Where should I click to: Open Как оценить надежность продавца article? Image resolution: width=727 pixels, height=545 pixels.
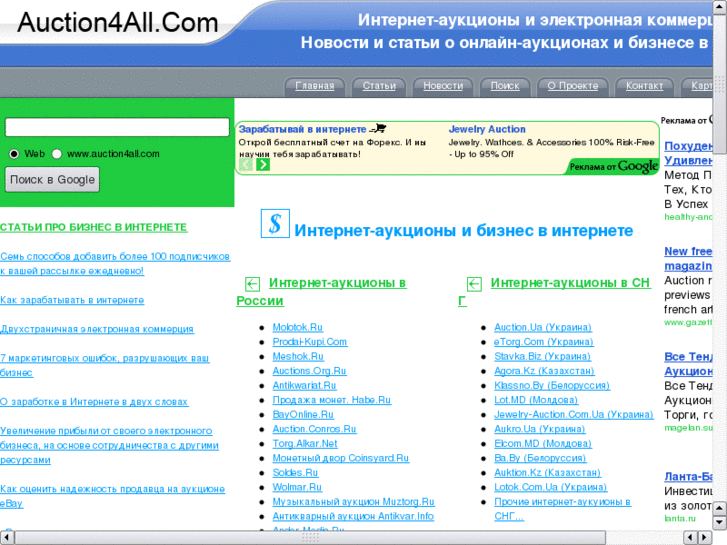click(113, 496)
